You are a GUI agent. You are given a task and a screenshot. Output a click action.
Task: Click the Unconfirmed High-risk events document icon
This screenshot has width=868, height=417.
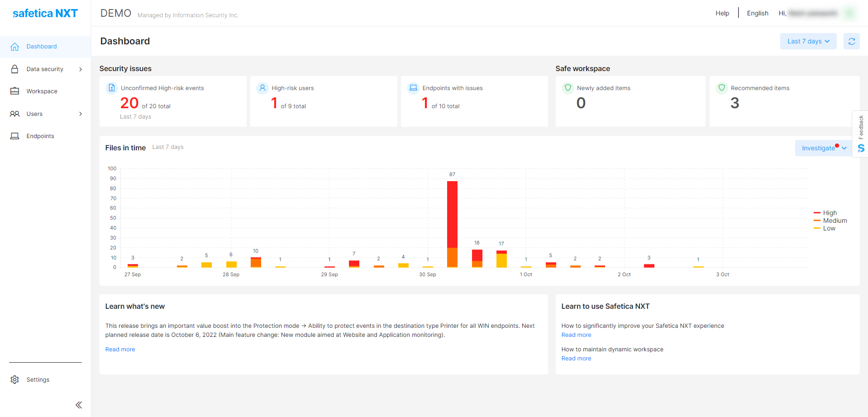click(x=111, y=88)
